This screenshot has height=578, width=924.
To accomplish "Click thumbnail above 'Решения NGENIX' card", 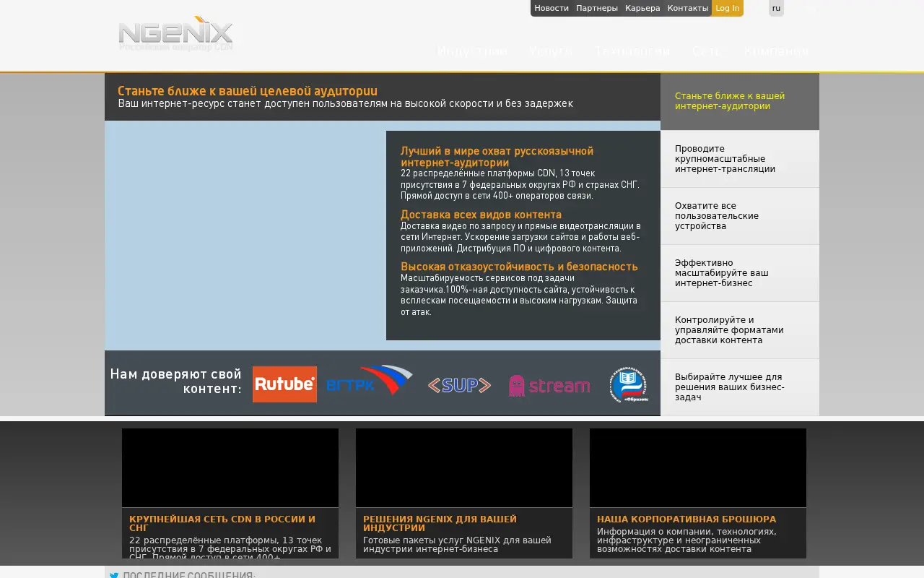I will pyautogui.click(x=464, y=467).
